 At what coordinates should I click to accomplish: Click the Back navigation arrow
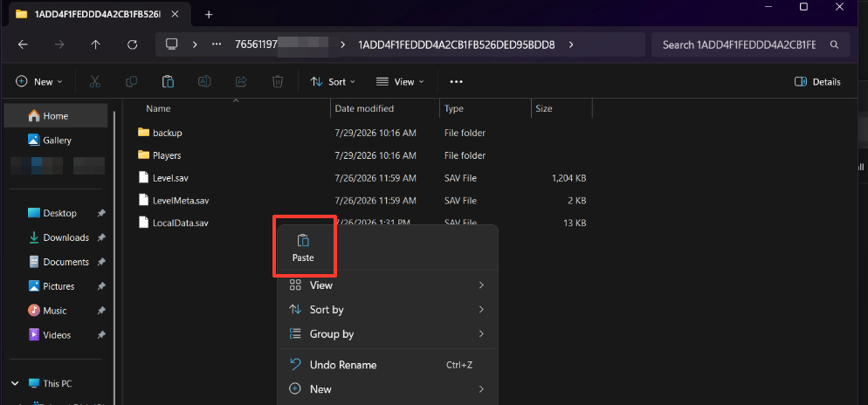tap(23, 45)
